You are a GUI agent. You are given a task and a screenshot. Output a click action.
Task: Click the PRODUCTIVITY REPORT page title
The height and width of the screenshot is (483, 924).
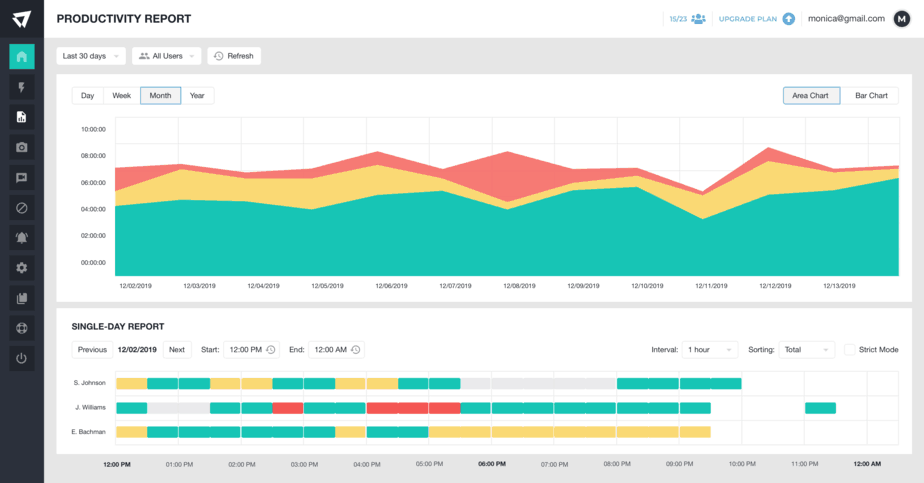point(124,19)
